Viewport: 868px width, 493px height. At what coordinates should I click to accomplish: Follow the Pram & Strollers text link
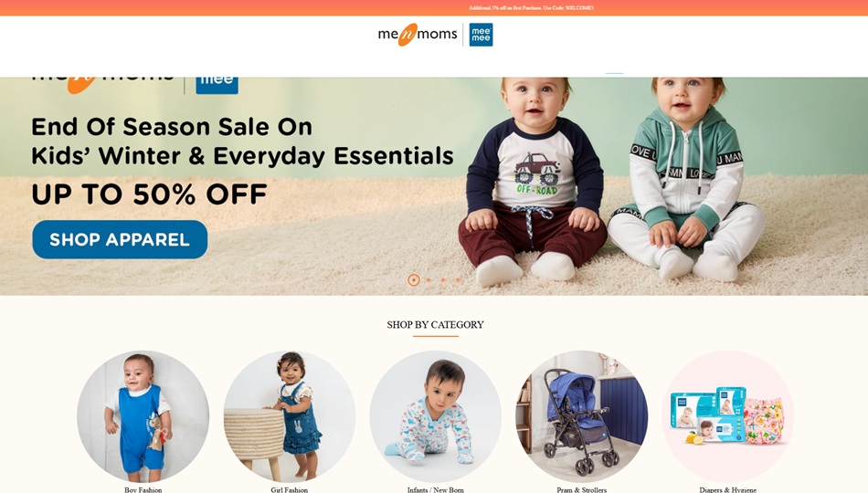582,489
